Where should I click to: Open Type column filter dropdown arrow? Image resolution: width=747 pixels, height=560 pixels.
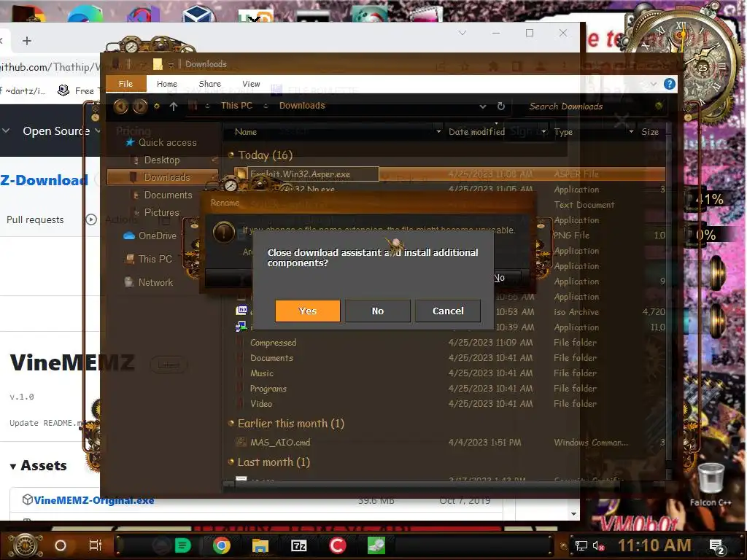click(631, 131)
